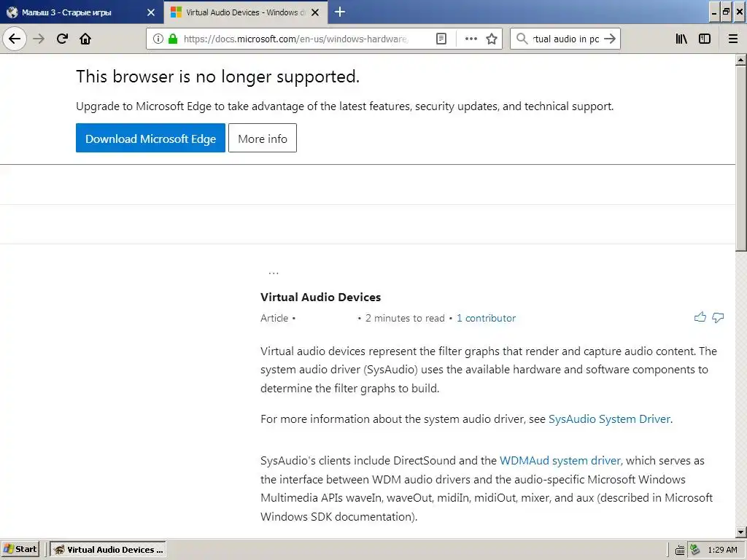Click the keyboard tray icon
The height and width of the screenshot is (560, 747).
(x=680, y=550)
